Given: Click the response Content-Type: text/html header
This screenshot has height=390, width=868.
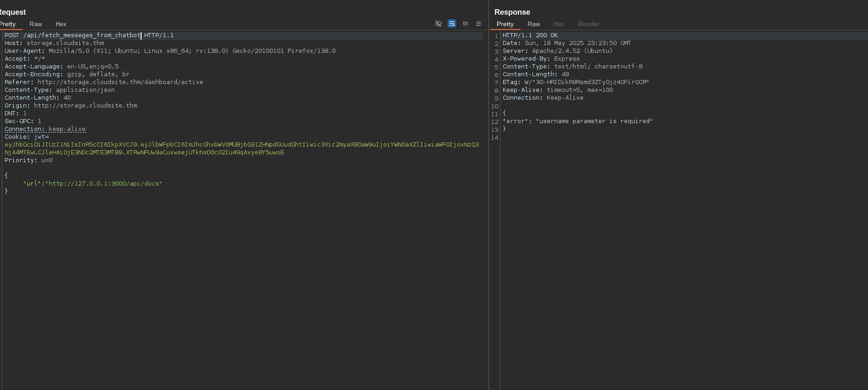Looking at the screenshot, I should tap(573, 67).
